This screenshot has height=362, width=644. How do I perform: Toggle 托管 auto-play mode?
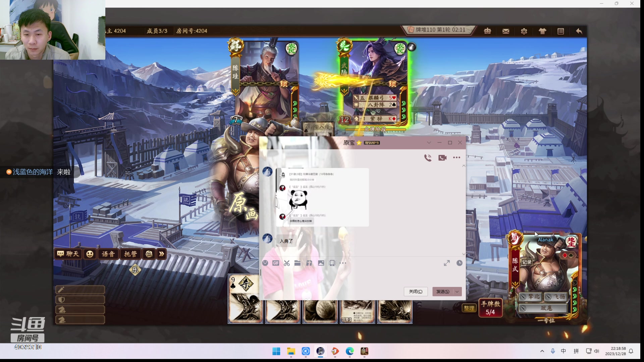tap(130, 254)
